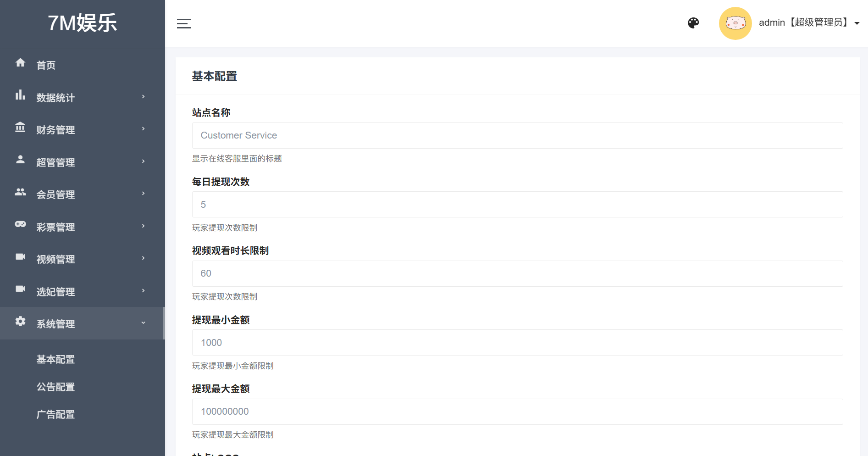The image size is (868, 456).
Task: Focus the 站点名称 input field
Action: click(517, 135)
